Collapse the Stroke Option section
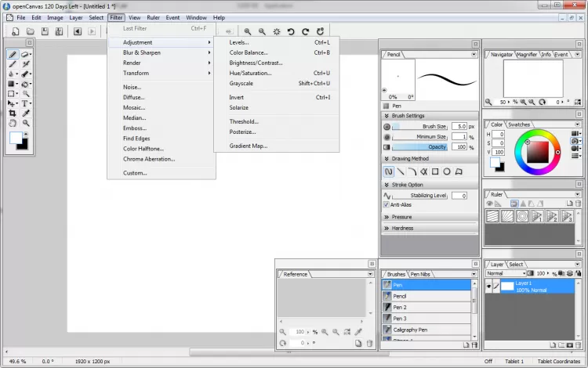 pos(387,185)
